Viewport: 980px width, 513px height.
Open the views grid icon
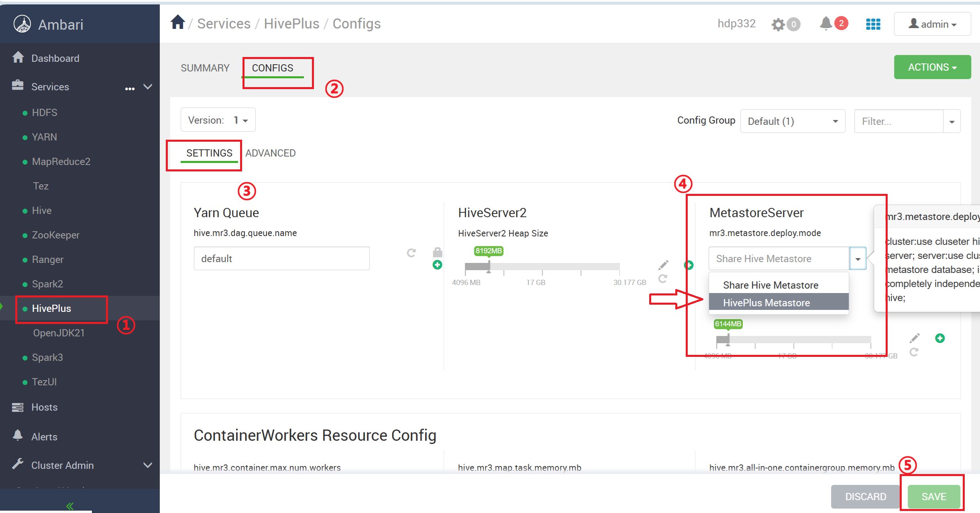pos(873,24)
